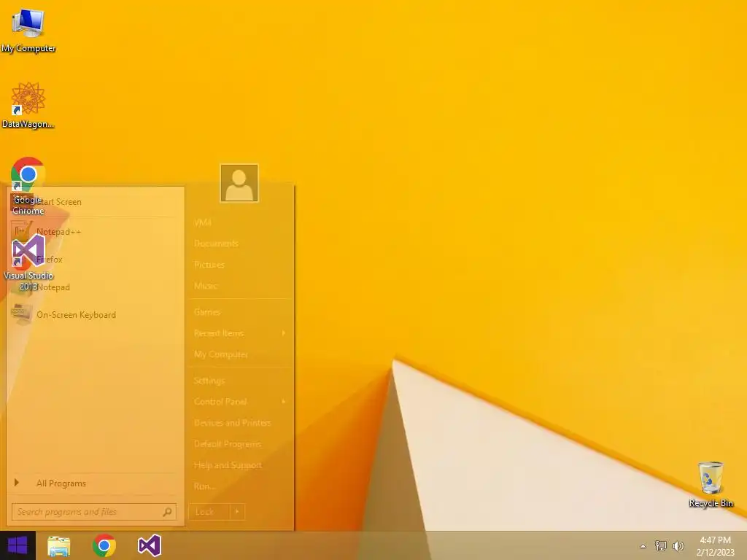Open My Computer desktop icon
The image size is (747, 560).
coord(28,29)
